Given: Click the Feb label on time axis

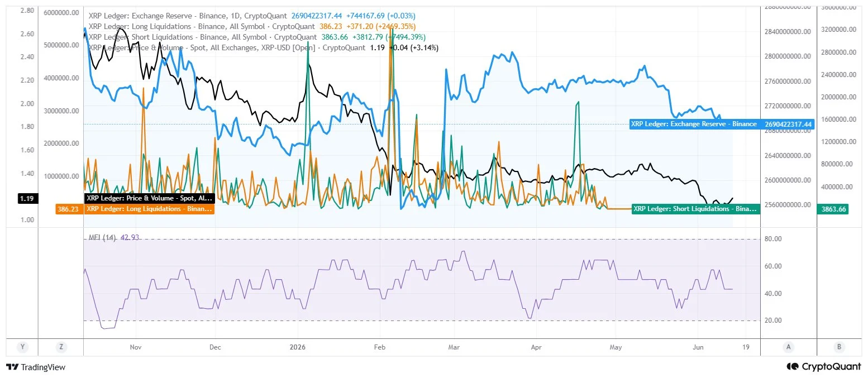Looking at the screenshot, I should point(380,347).
